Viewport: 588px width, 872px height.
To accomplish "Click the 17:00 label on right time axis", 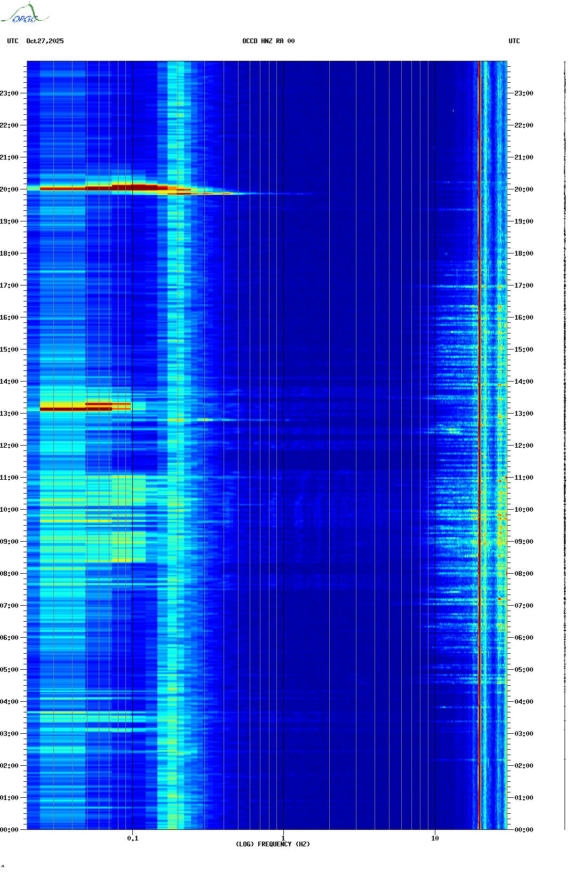I will tap(524, 286).
